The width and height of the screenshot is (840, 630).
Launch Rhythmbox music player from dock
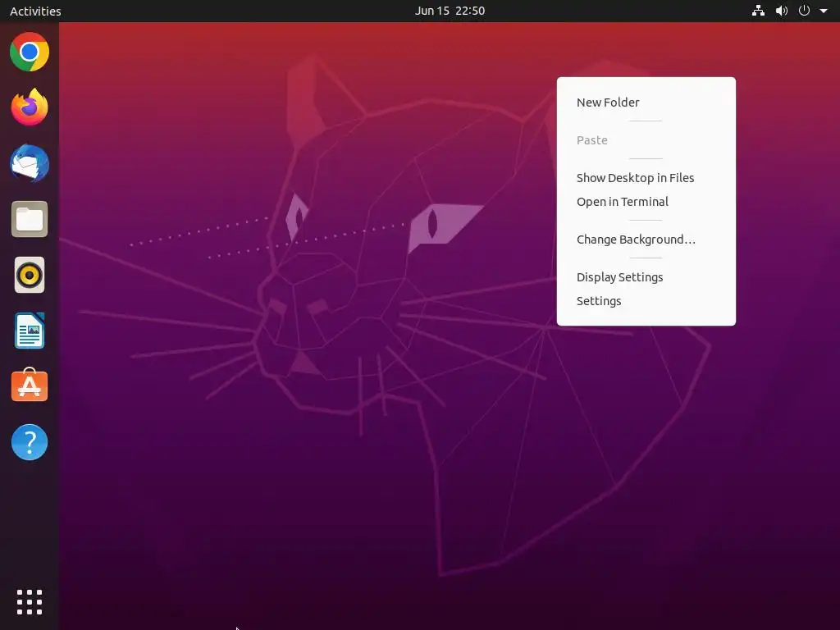pyautogui.click(x=30, y=275)
